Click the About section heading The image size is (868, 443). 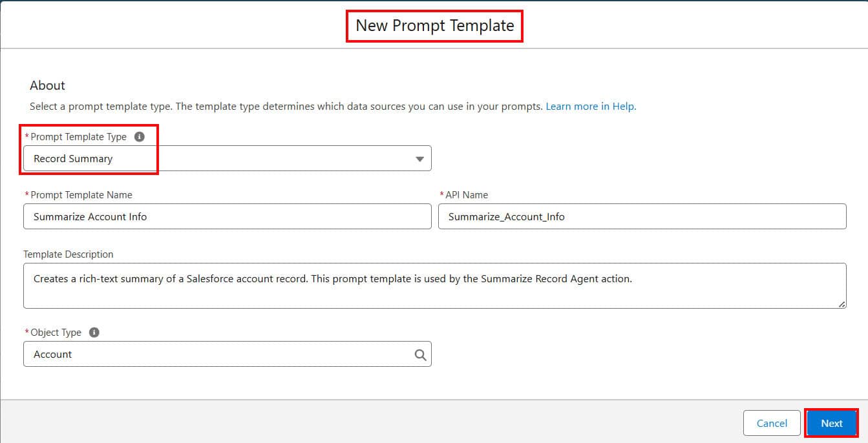click(48, 85)
